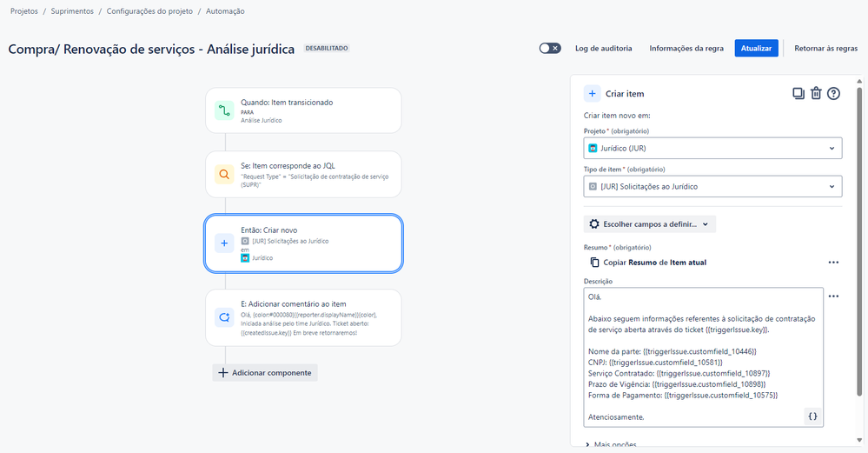Screen dimensions: 868x453
Task: Click the item type icon in the Tipo de item field
Action: [593, 187]
